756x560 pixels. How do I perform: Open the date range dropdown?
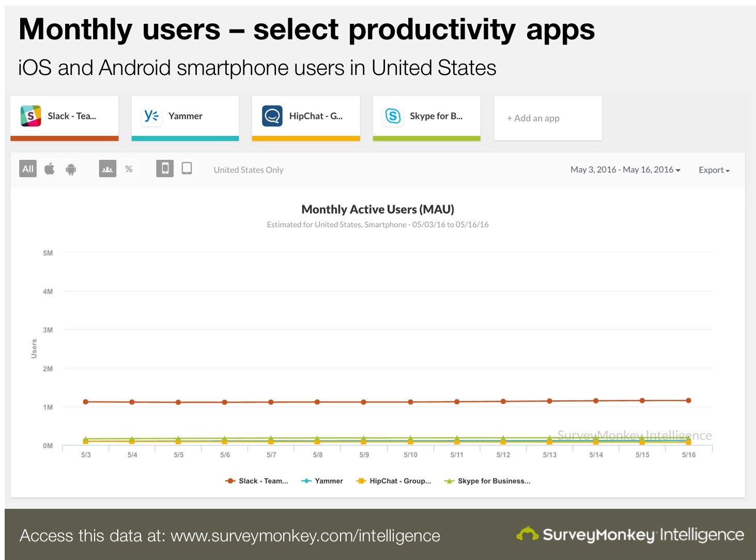[625, 169]
